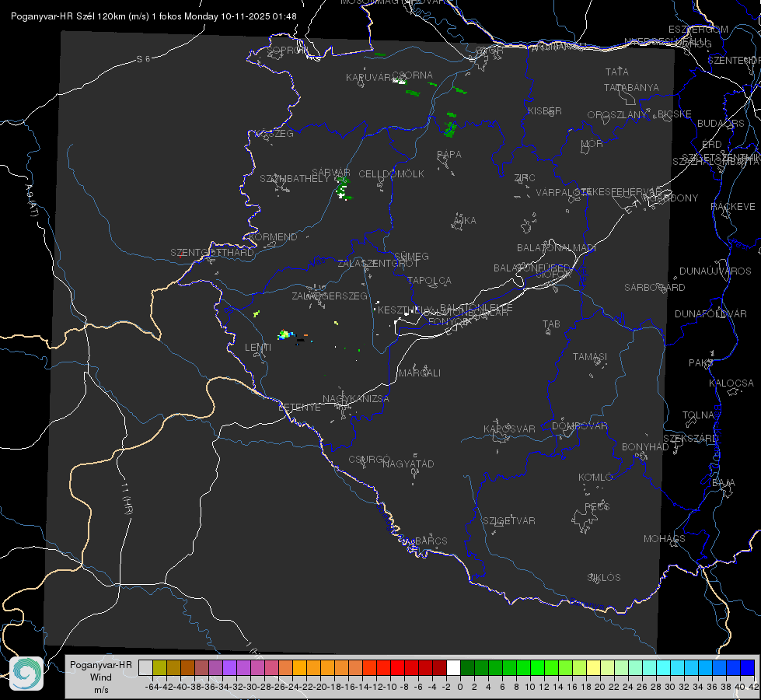Click the radar title text with timestamp
The height and width of the screenshot is (700, 761).
pos(153,16)
